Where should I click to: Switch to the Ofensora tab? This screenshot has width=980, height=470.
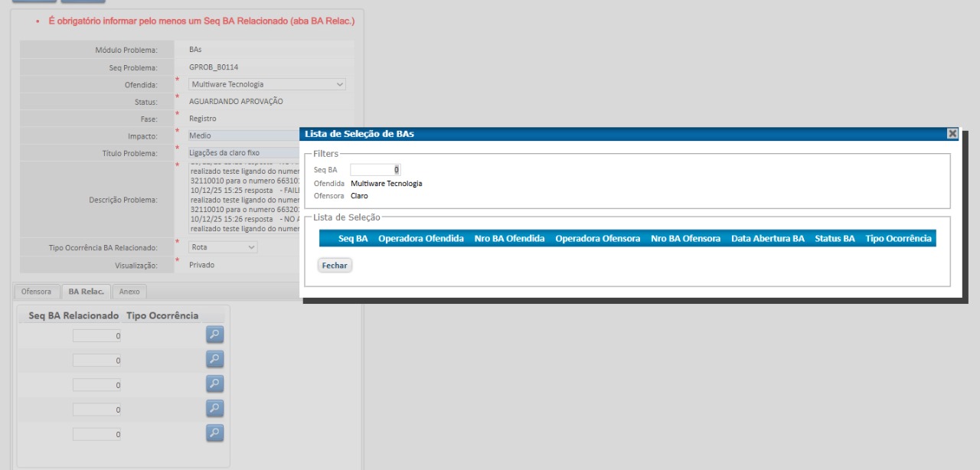(x=36, y=292)
